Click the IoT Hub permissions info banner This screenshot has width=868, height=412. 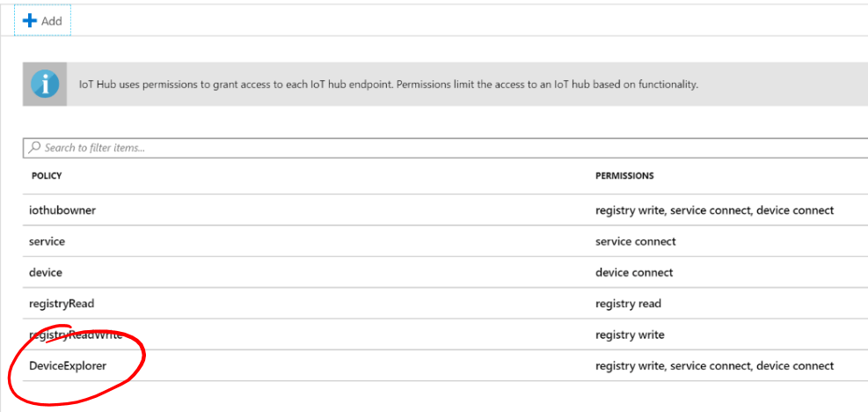coord(445,85)
